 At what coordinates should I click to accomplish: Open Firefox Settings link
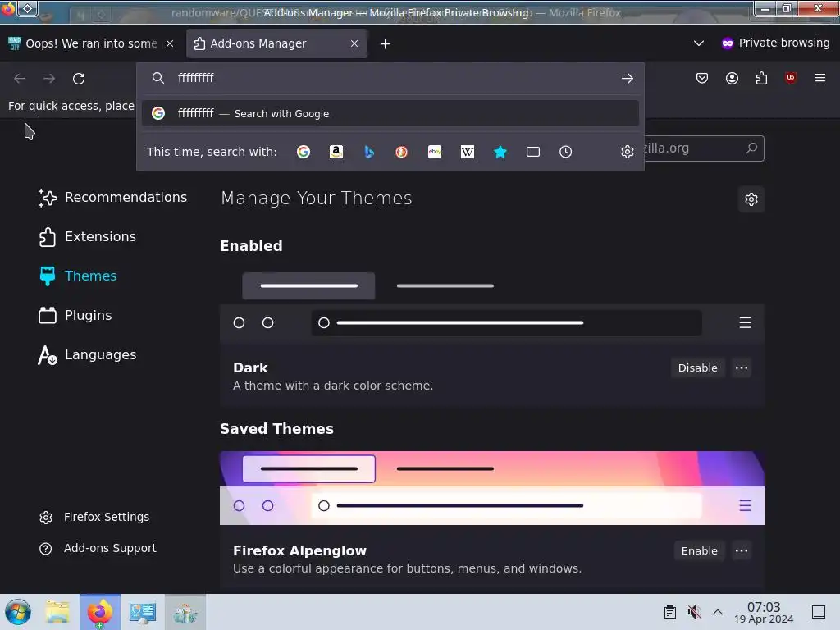[x=94, y=517]
